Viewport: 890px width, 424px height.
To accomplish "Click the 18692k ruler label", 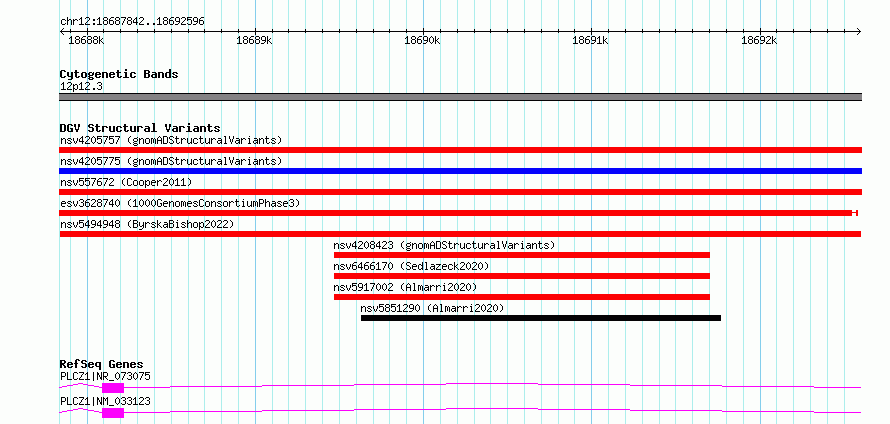I will point(759,40).
